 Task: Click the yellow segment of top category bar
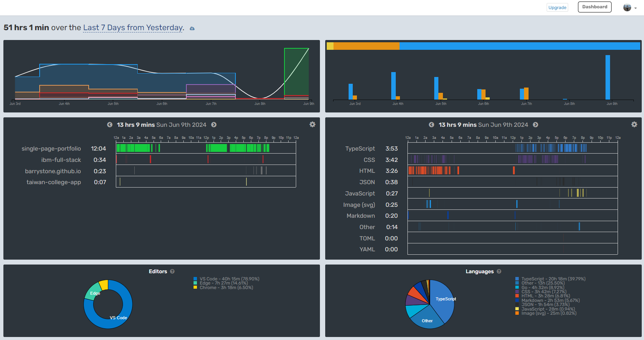click(x=330, y=46)
